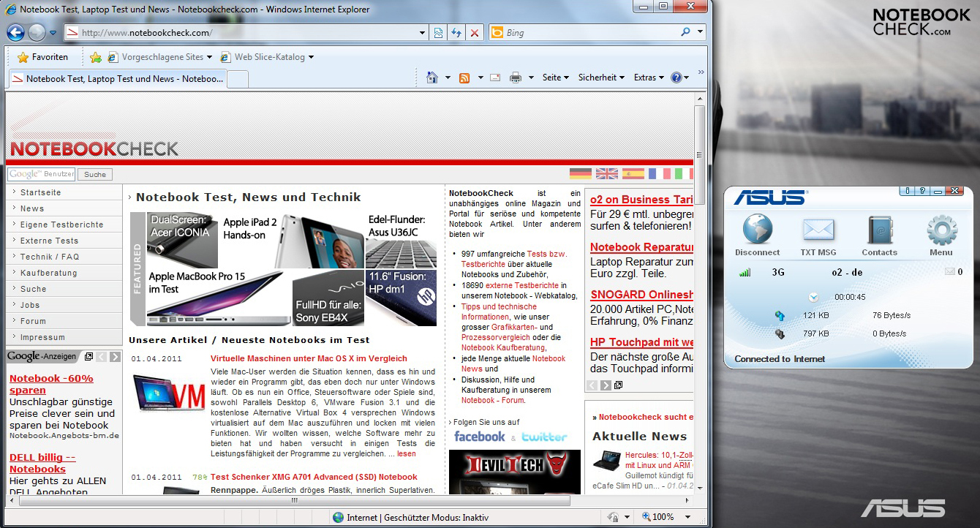Image resolution: width=980 pixels, height=528 pixels.
Task: Expand the address bar URL history dropdown
Action: point(423,33)
